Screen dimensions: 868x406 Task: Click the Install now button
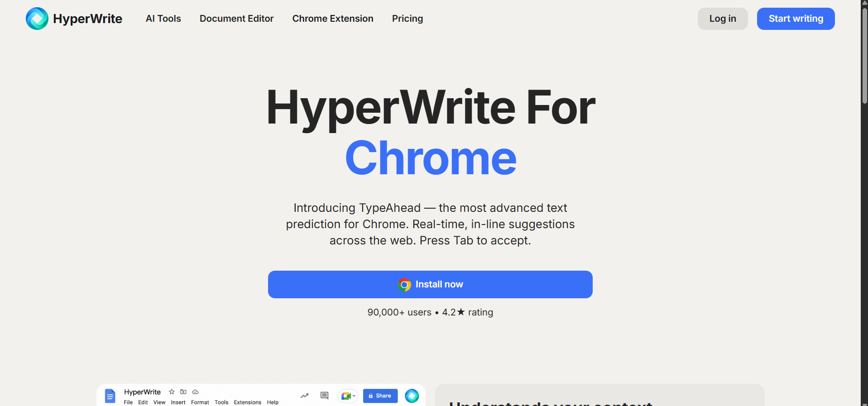coord(430,284)
